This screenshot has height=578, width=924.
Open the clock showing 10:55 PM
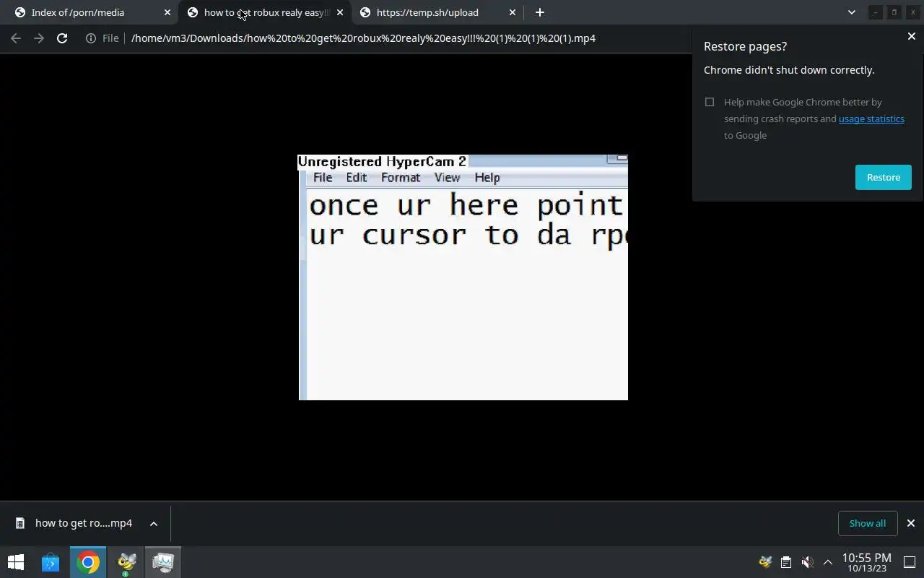coord(866,562)
